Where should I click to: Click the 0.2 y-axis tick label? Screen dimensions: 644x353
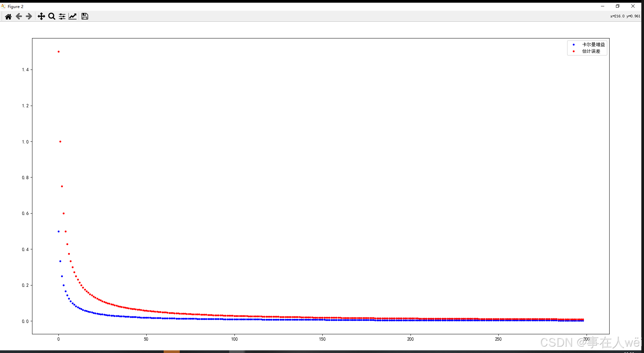[x=25, y=285]
